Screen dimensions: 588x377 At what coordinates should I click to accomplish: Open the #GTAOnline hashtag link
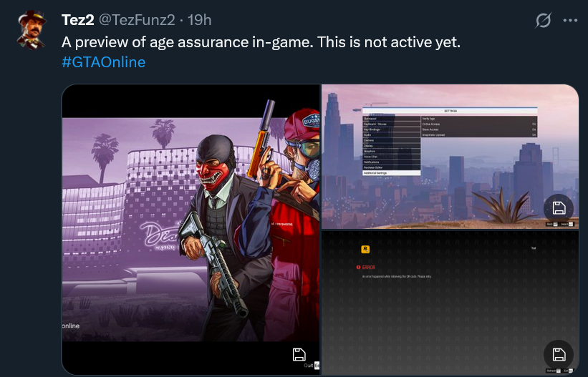pos(104,62)
